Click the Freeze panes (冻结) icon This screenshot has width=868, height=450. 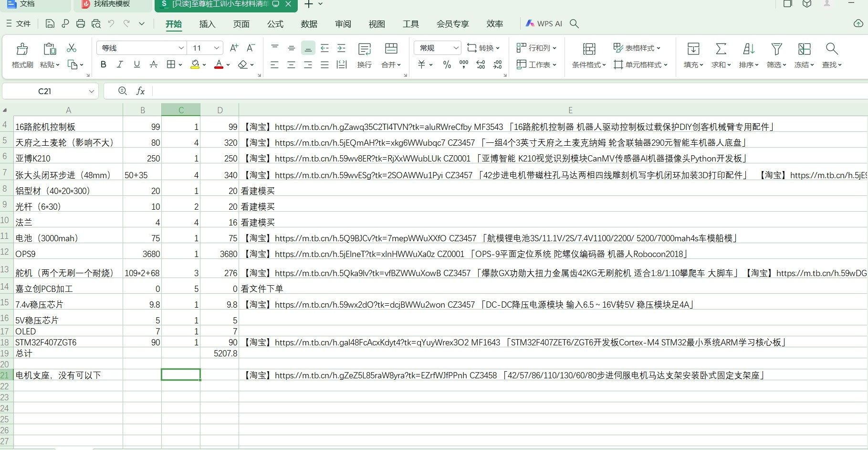point(804,49)
